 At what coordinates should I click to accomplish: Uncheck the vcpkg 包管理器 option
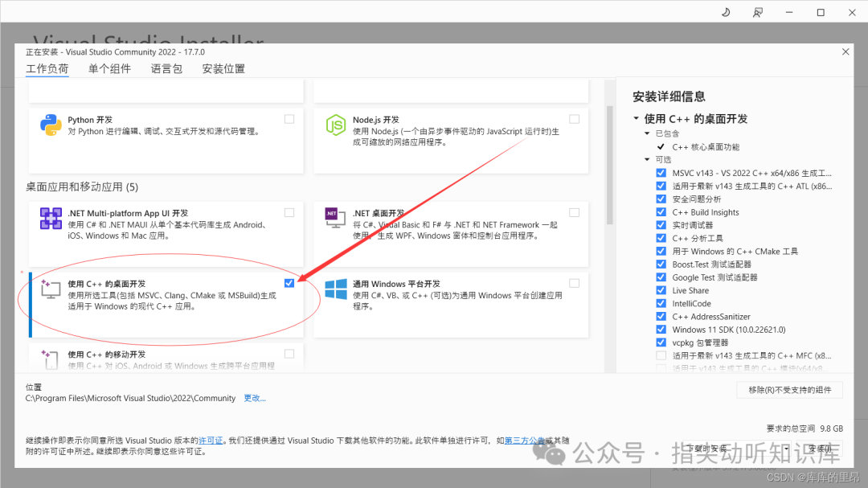tap(661, 342)
